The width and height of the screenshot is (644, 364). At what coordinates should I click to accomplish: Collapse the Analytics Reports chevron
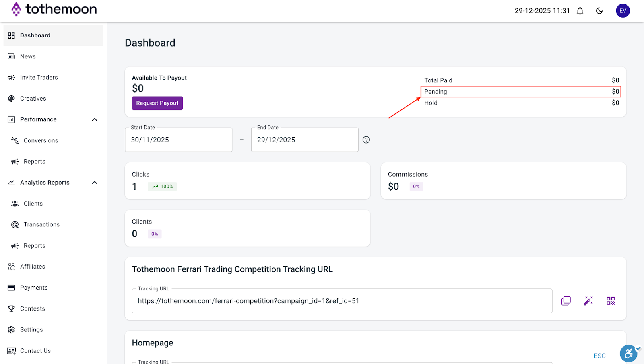click(x=95, y=183)
